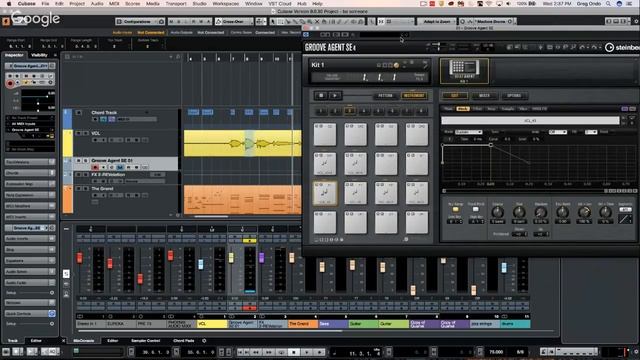
Task: Click the EDIT button in Groove Agent
Action: (455, 96)
